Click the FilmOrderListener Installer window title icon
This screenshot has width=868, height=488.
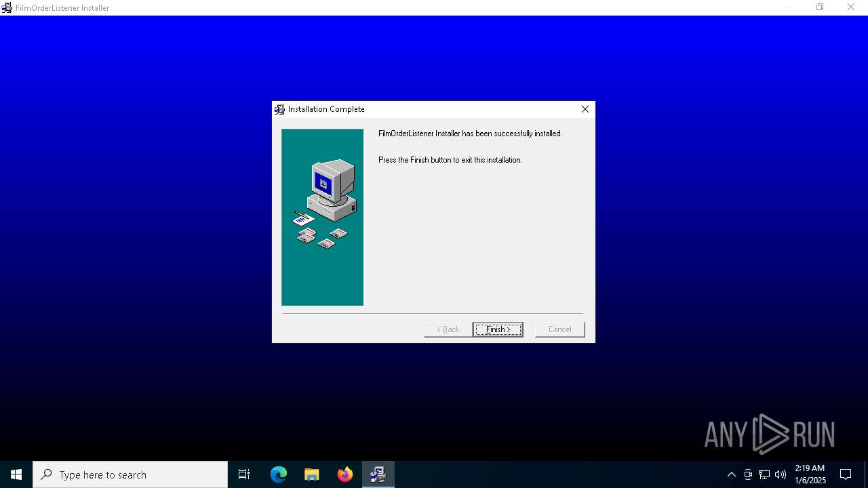pos(7,7)
